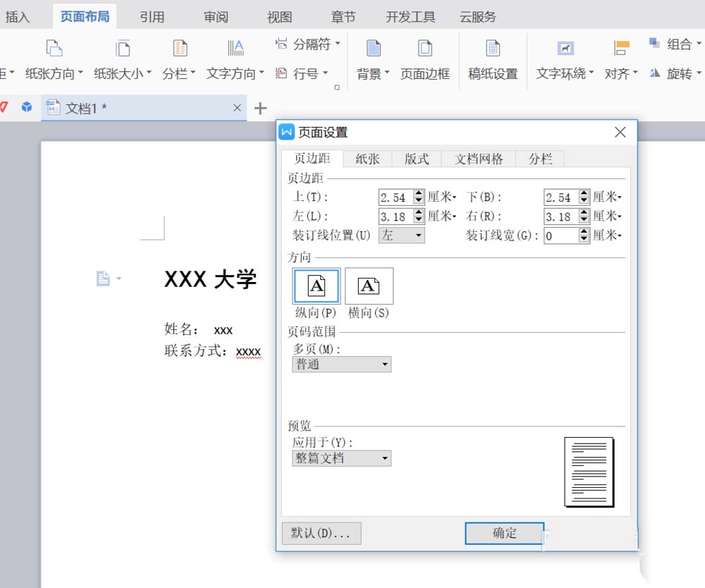Open the 分隔符 breaks menu

pos(307,44)
